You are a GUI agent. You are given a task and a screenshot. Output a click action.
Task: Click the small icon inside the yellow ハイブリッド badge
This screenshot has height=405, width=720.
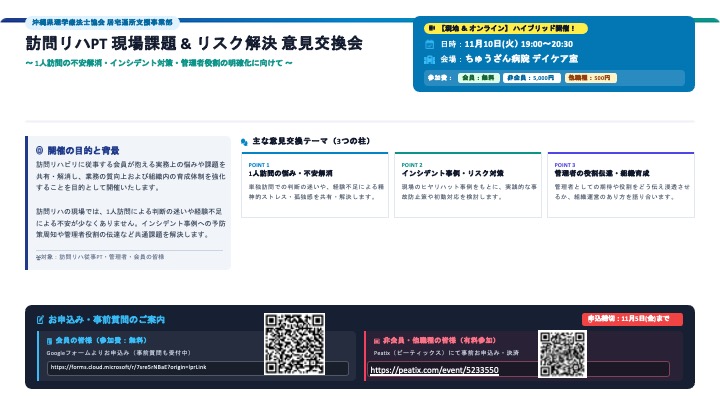[432, 28]
